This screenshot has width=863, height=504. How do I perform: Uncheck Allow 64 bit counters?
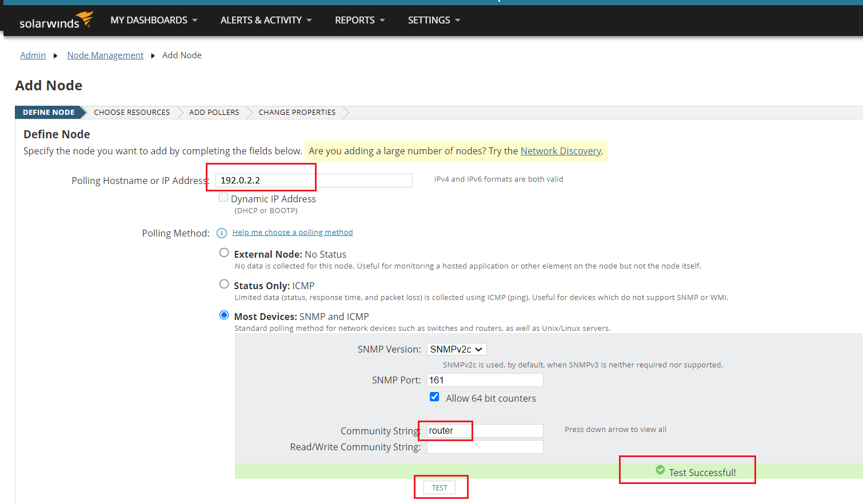(x=434, y=397)
